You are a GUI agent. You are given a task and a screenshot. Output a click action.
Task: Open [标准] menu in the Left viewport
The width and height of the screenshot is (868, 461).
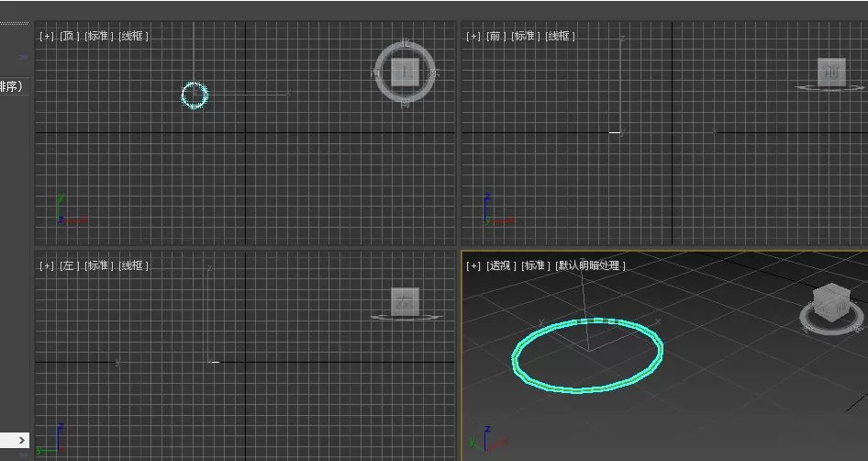tap(99, 266)
